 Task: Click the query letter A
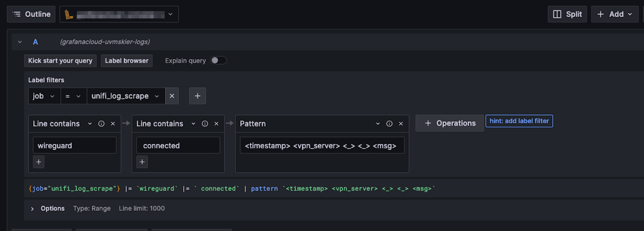(35, 42)
